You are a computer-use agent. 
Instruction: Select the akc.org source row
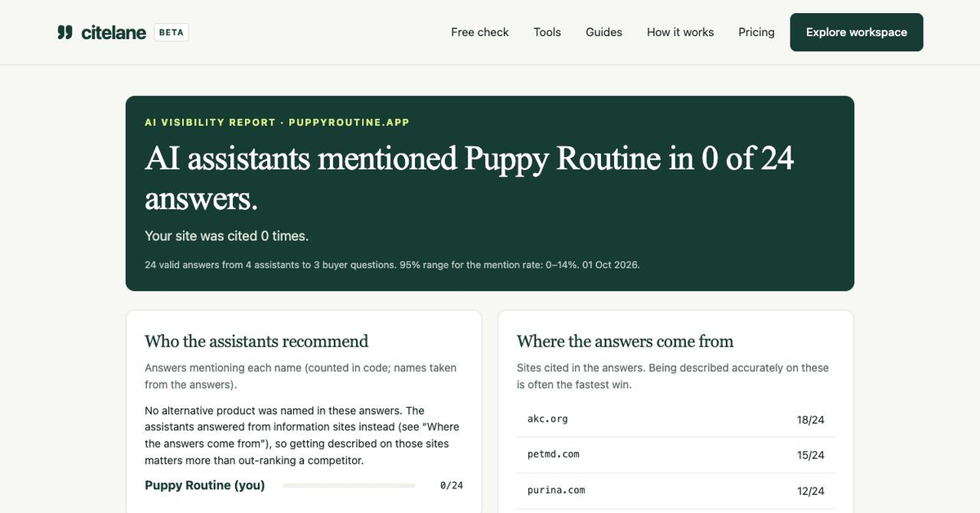(x=676, y=419)
